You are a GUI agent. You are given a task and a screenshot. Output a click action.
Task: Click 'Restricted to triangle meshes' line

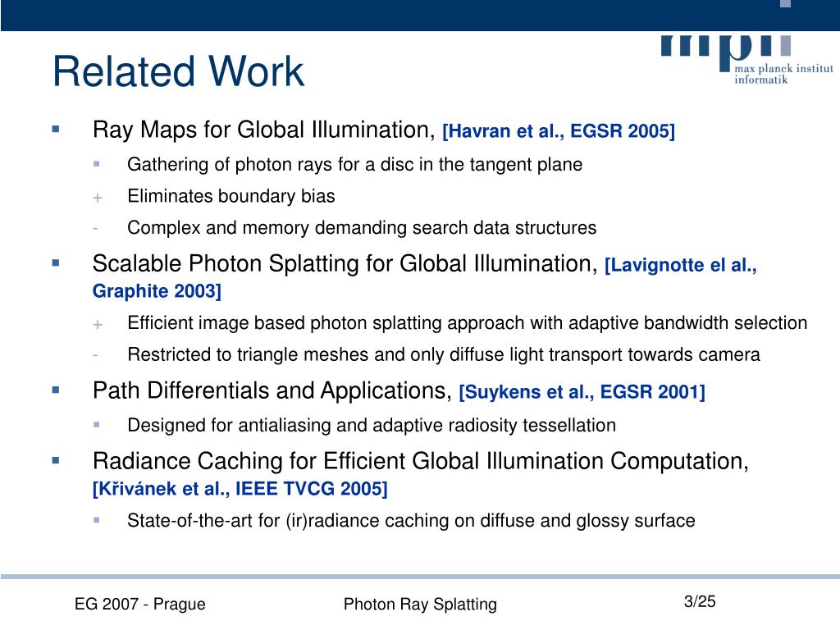(444, 354)
